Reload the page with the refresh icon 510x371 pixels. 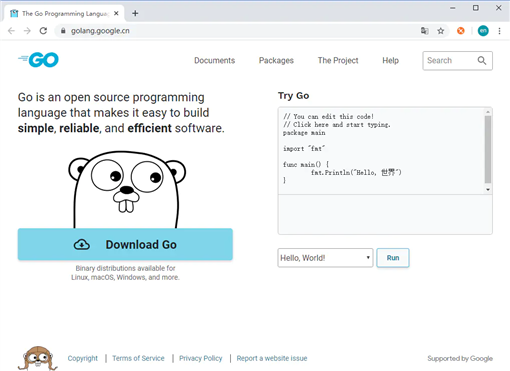(43, 31)
